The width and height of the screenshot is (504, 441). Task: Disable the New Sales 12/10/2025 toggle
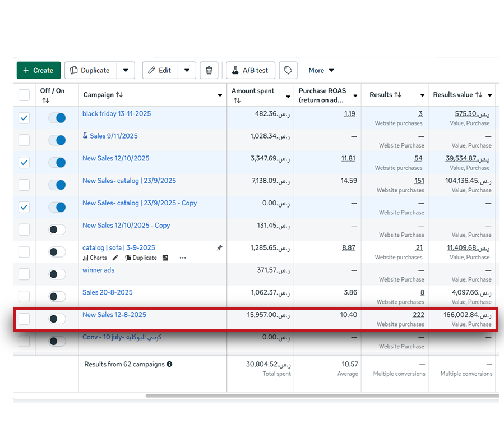click(57, 163)
